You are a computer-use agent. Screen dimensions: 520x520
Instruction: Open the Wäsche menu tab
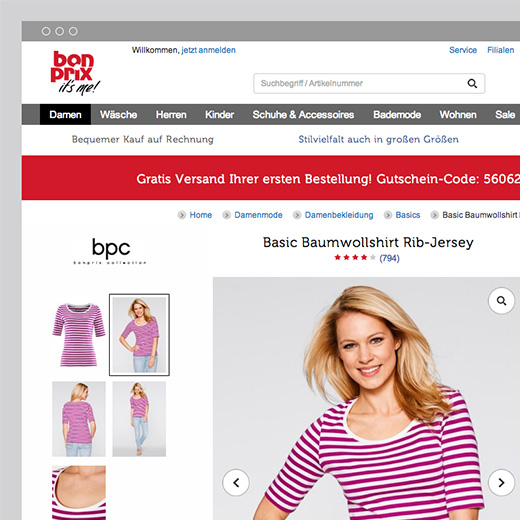click(x=118, y=115)
